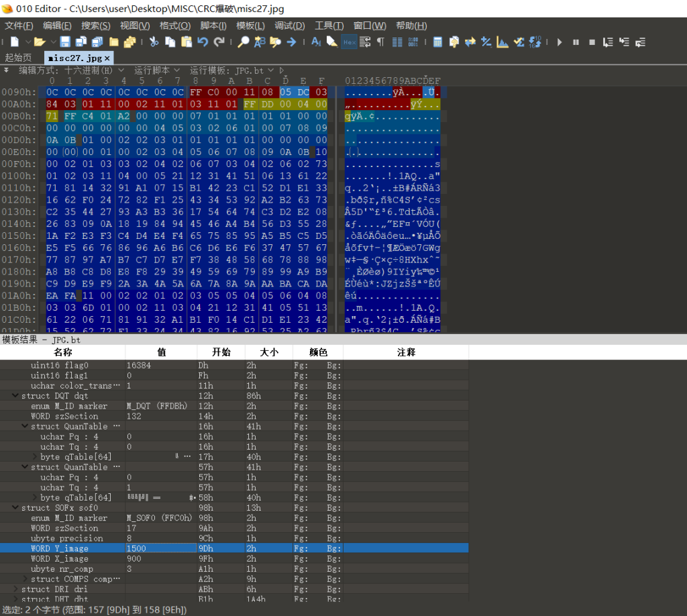Image resolution: width=687 pixels, height=616 pixels.
Task: Open the 模板(L) menu
Action: pyautogui.click(x=250, y=25)
